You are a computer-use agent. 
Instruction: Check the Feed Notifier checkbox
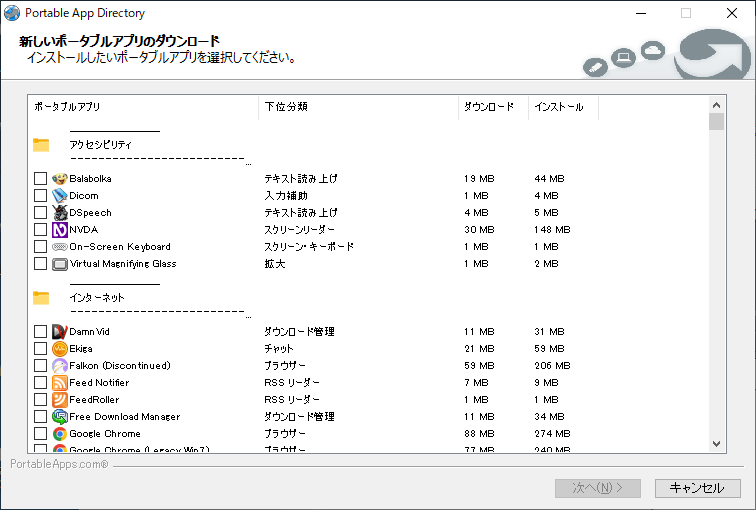click(x=40, y=383)
